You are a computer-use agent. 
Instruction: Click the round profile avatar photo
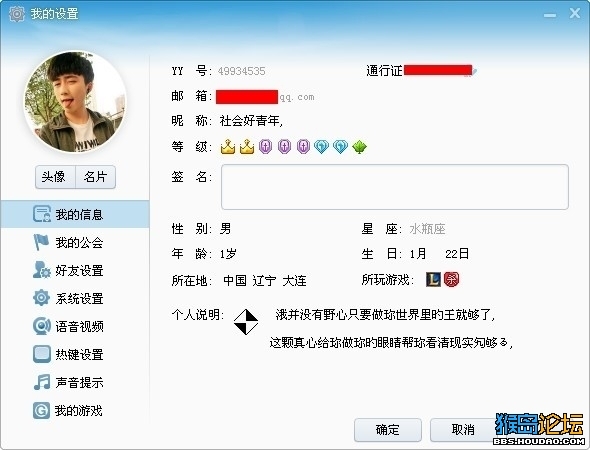(x=75, y=102)
